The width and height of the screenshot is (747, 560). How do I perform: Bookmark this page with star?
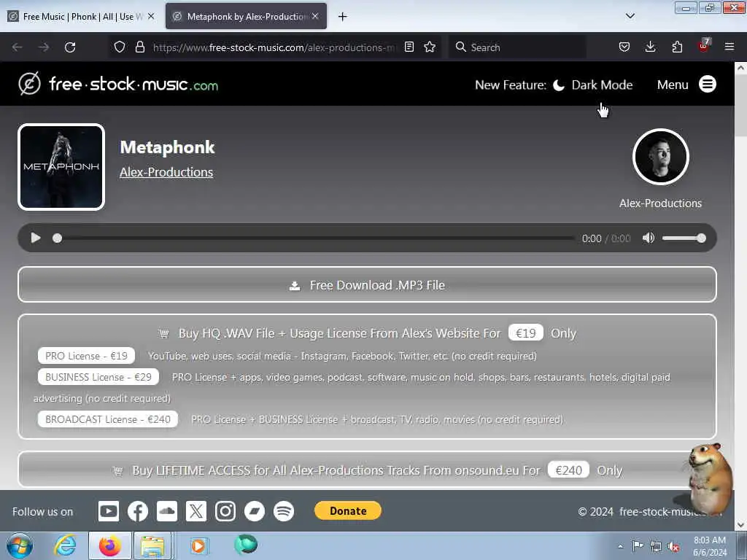pyautogui.click(x=430, y=47)
